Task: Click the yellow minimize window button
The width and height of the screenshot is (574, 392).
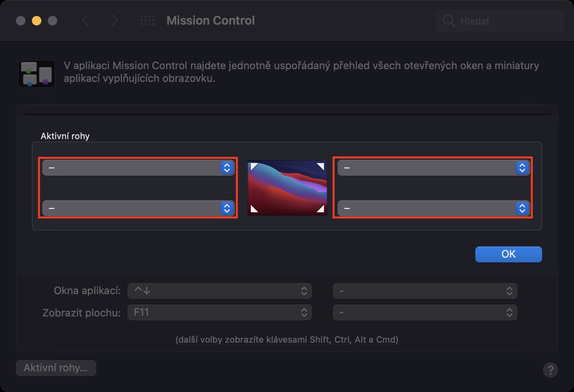Action: tap(37, 21)
